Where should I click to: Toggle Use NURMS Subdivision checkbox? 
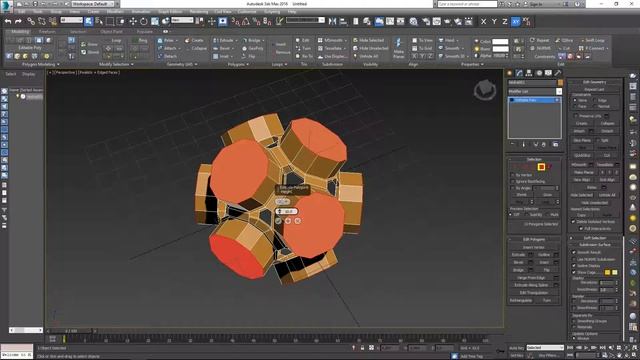574,259
